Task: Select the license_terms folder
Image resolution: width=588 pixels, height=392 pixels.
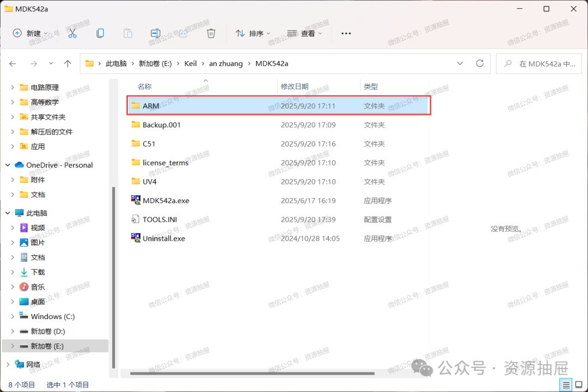Action: [278, 163]
